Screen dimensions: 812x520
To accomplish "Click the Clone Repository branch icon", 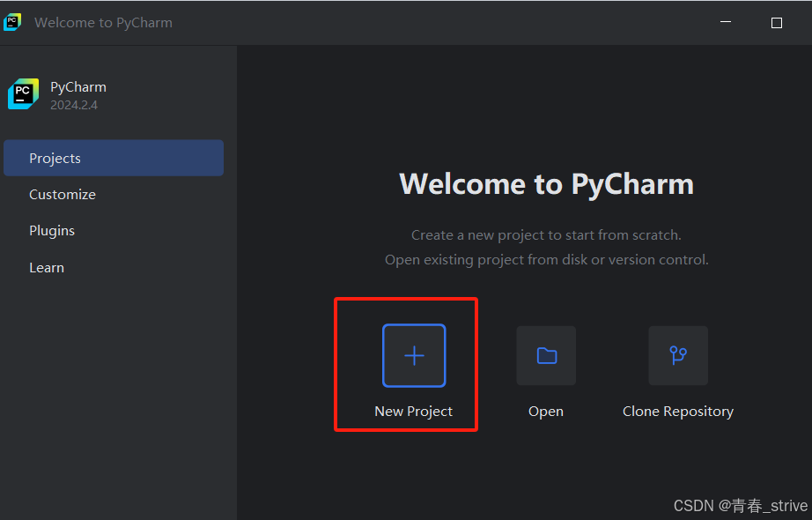I will pyautogui.click(x=678, y=356).
